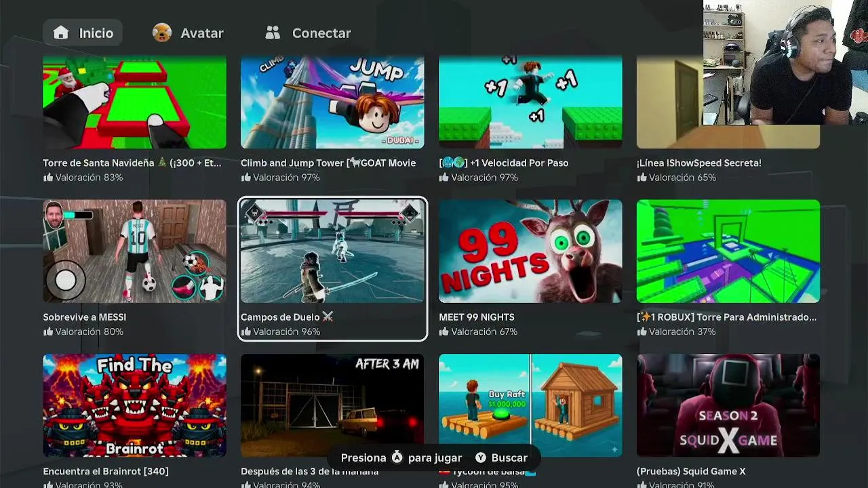Click 'Valoración 83%' rating text
Image resolution: width=868 pixels, height=488 pixels.
coord(89,178)
